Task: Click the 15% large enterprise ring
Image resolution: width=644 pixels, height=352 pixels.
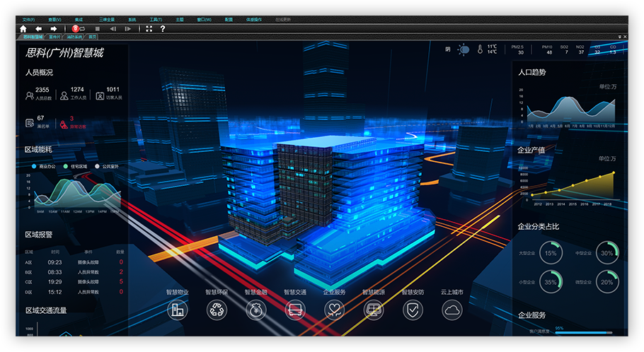Action: coord(551,253)
